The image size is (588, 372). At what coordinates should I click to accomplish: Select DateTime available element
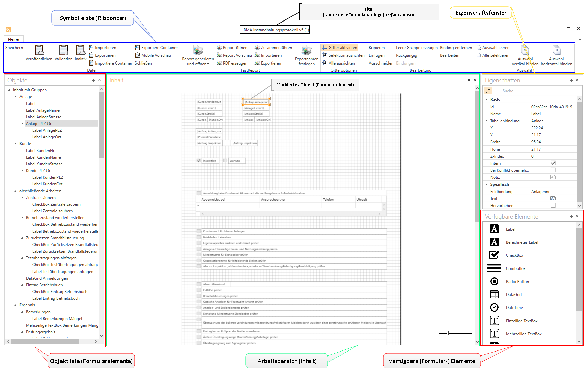click(514, 308)
